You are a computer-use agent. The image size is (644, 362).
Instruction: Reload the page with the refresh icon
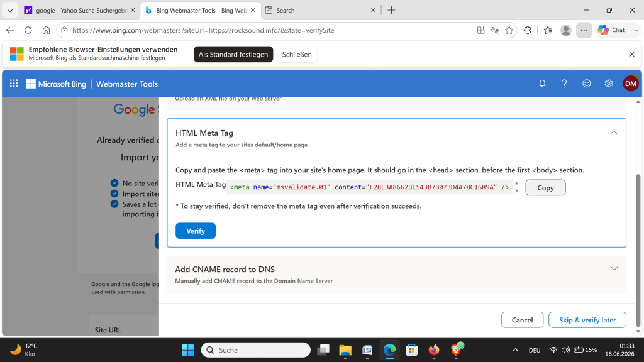[x=28, y=30]
